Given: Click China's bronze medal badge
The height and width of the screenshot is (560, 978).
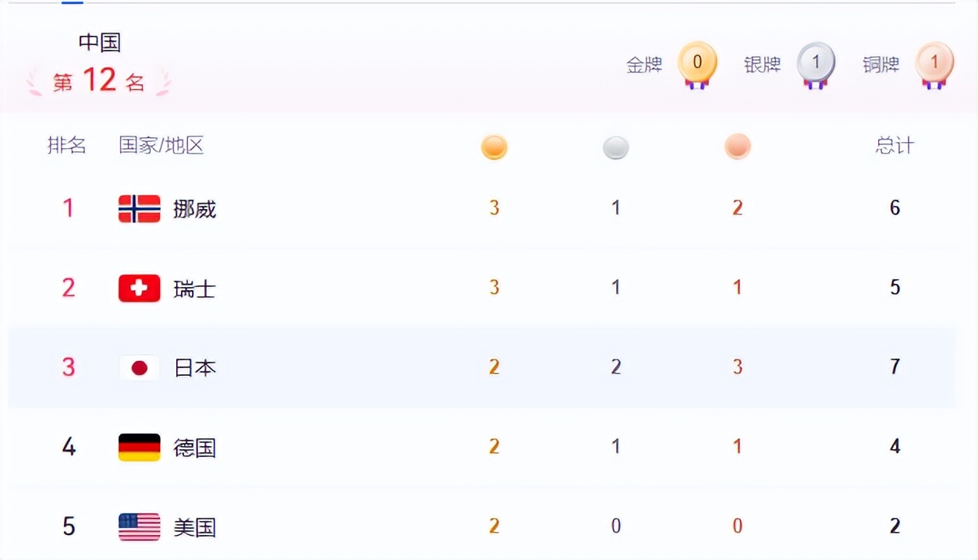Looking at the screenshot, I should tap(934, 63).
